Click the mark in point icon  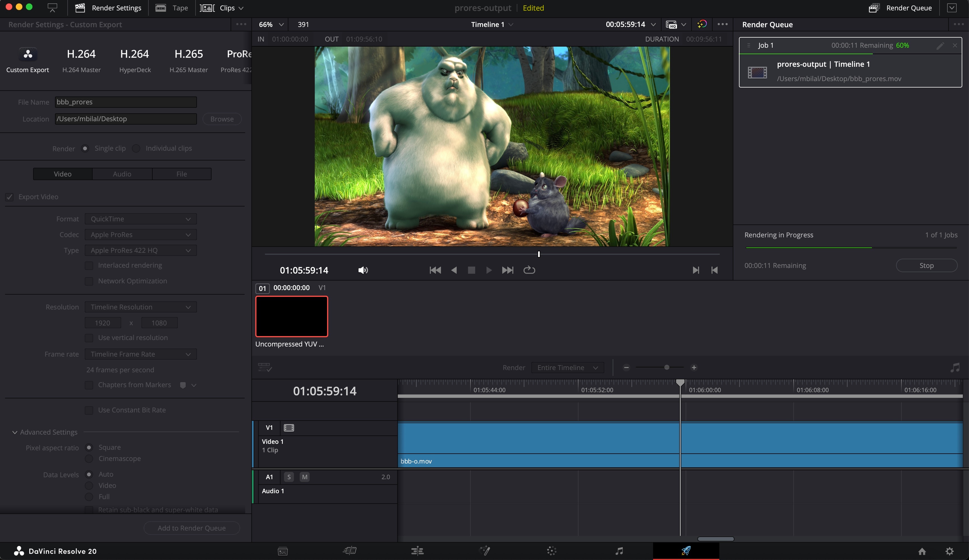(x=696, y=270)
